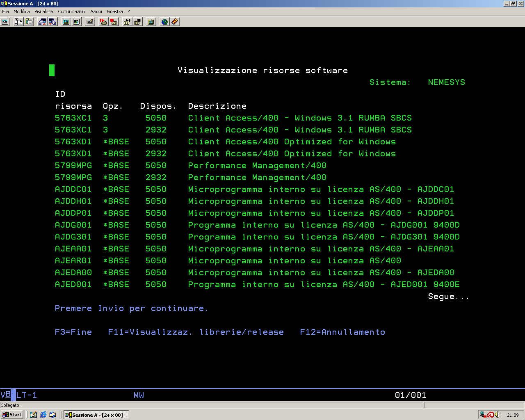Click 5763XD1 row with Dispos. 5050
The image size is (525, 420).
(226, 142)
